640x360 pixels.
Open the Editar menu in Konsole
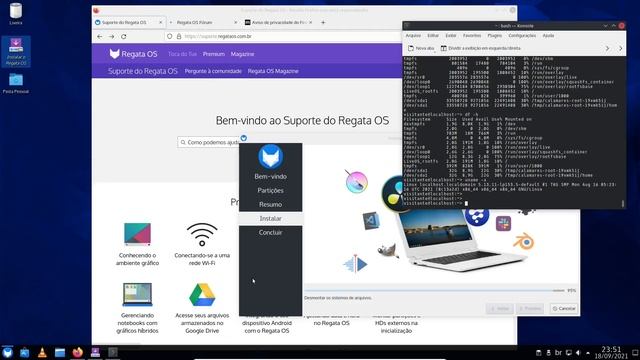click(x=433, y=36)
